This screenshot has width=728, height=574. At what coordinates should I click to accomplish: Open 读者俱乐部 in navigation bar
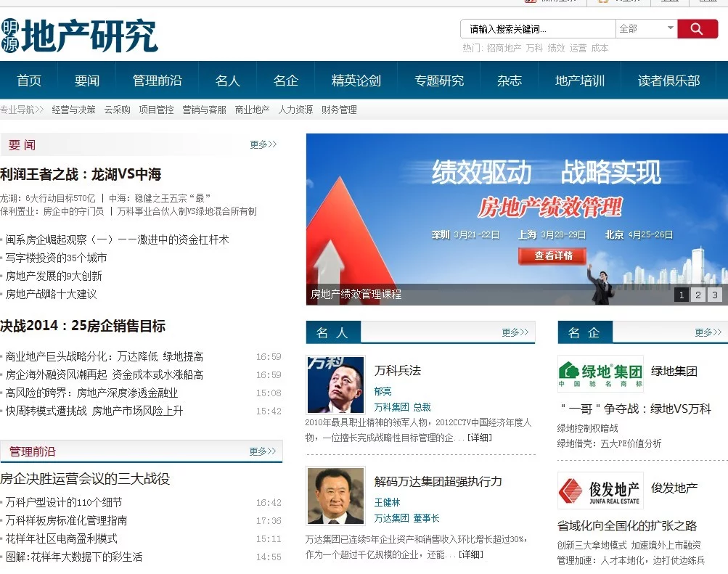pyautogui.click(x=668, y=81)
